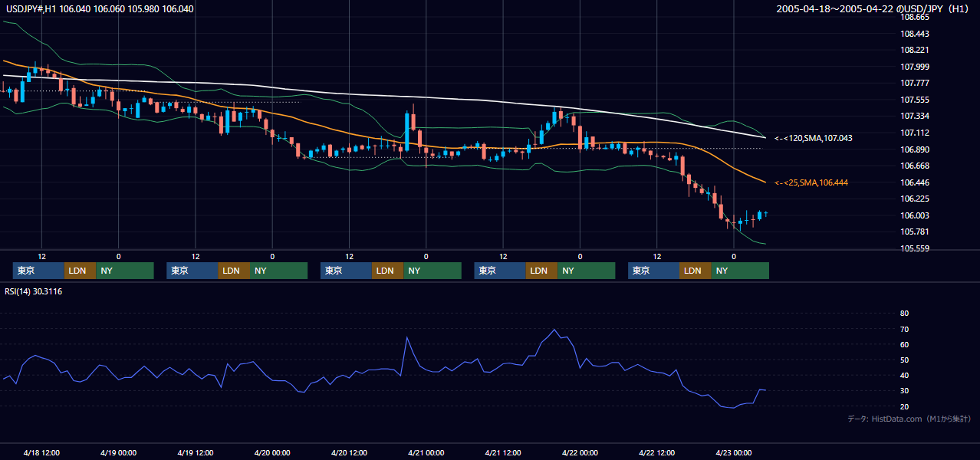The width and height of the screenshot is (980, 460).
Task: Click the 4/22 12:00 date marker
Action: click(x=657, y=452)
